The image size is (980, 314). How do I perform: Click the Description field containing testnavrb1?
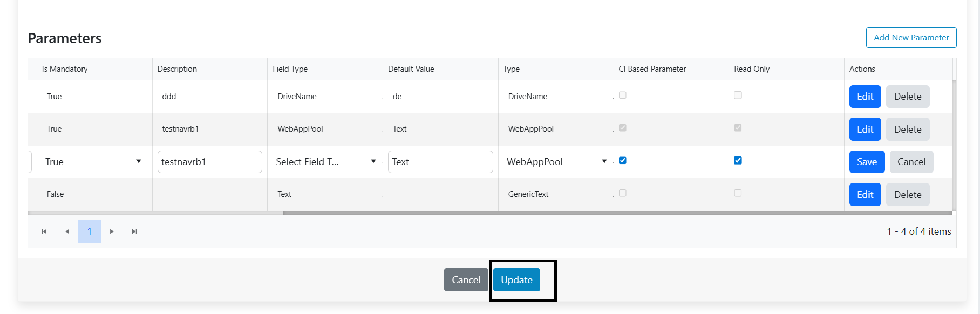(209, 162)
